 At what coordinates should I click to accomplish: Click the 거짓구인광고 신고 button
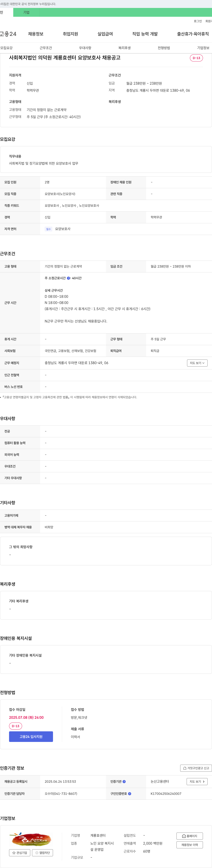pos(196,768)
